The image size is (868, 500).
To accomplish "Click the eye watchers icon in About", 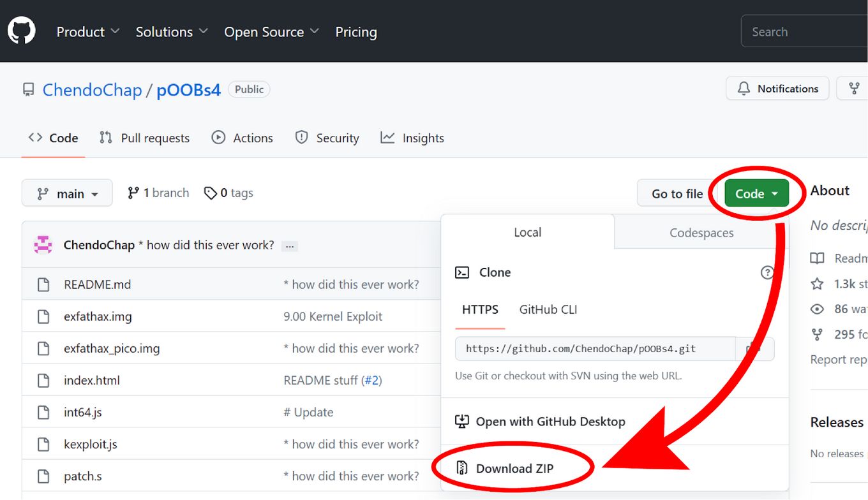I will pos(817,309).
